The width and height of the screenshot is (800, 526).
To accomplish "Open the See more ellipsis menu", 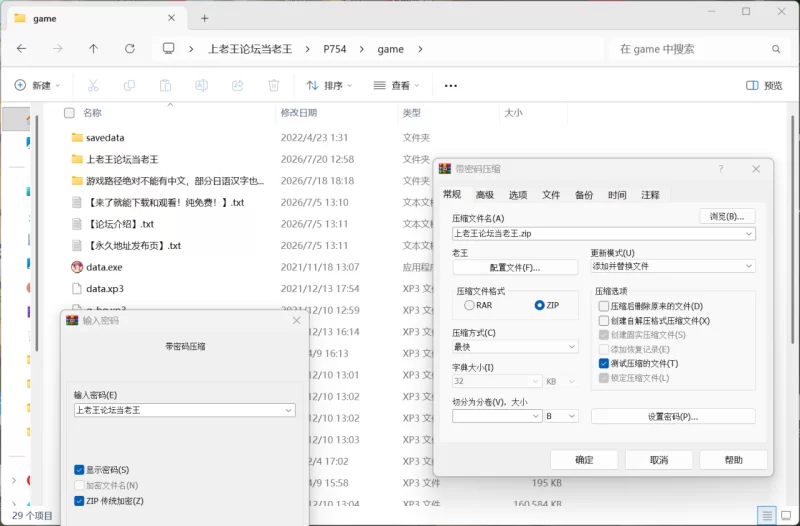I will (451, 86).
